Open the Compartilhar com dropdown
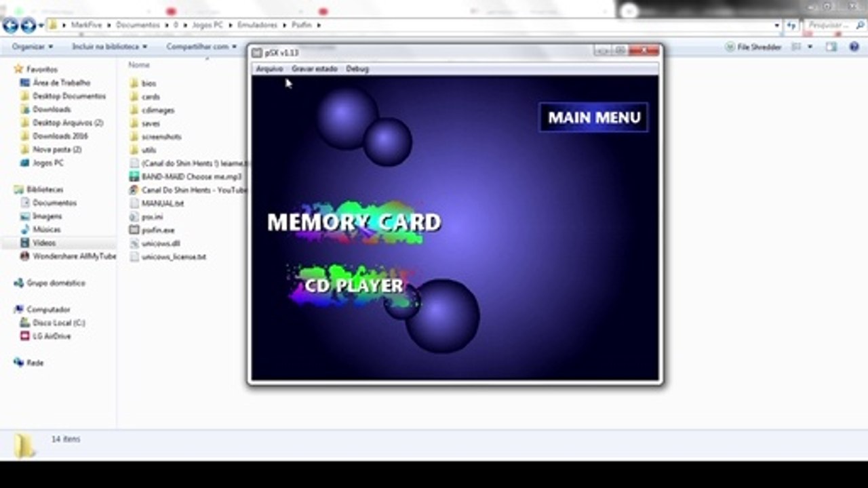868x488 pixels. [201, 47]
